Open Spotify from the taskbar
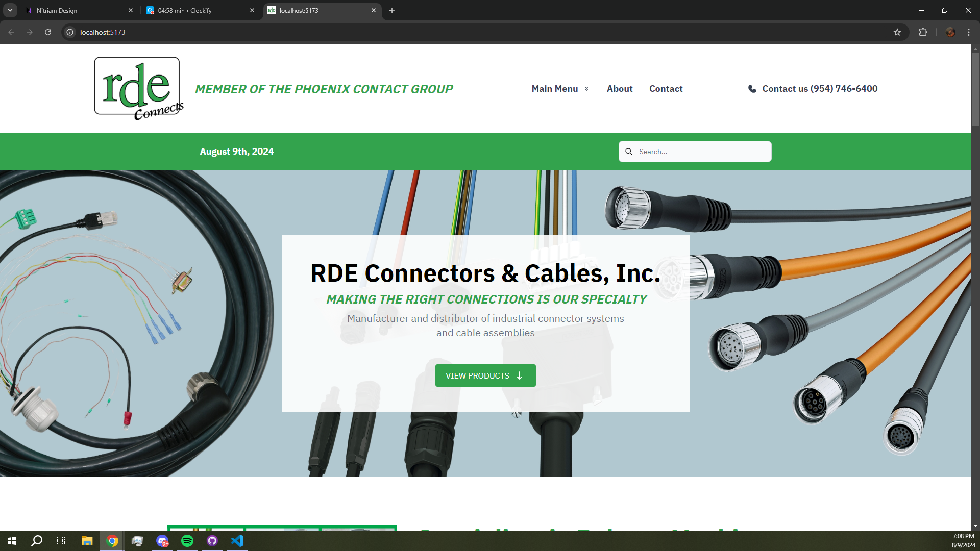This screenshot has height=551, width=980. [x=187, y=541]
